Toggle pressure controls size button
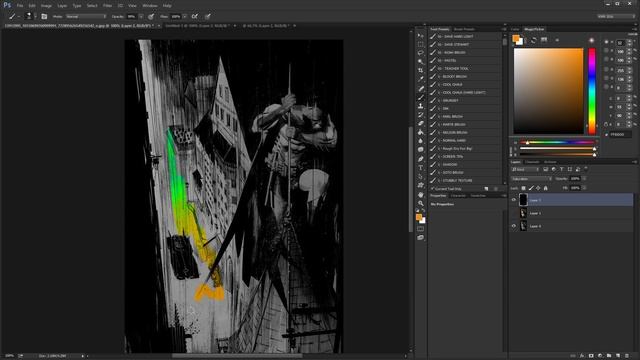Image resolution: width=640 pixels, height=360 pixels. [x=208, y=16]
